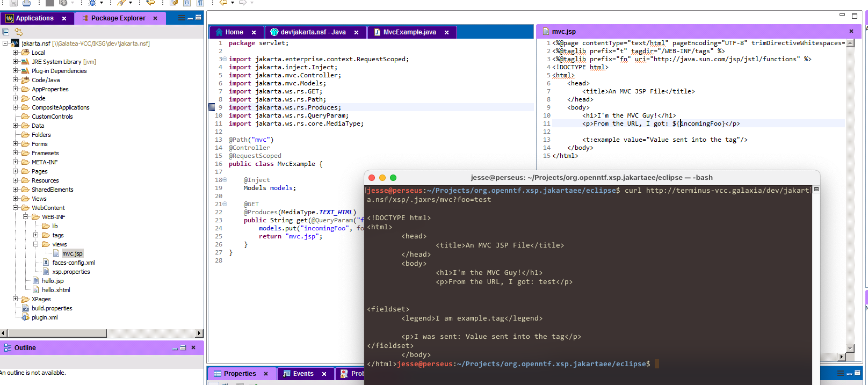Click the build.properties file icon

(x=25, y=308)
